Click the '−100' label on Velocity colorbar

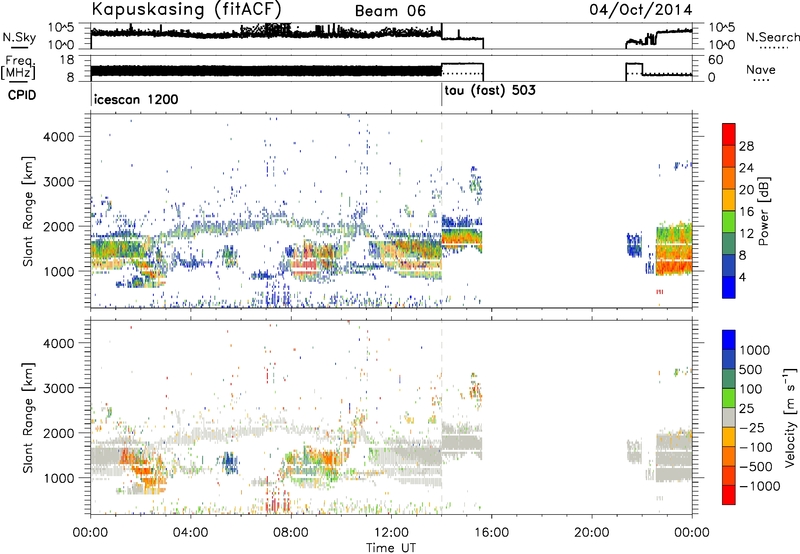[756, 447]
